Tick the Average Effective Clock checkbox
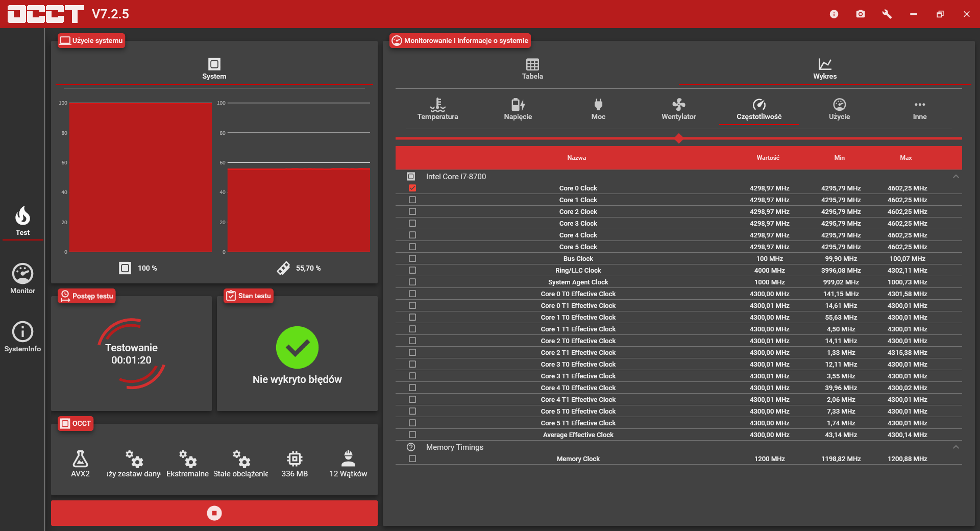The width and height of the screenshot is (980, 531). coord(412,435)
